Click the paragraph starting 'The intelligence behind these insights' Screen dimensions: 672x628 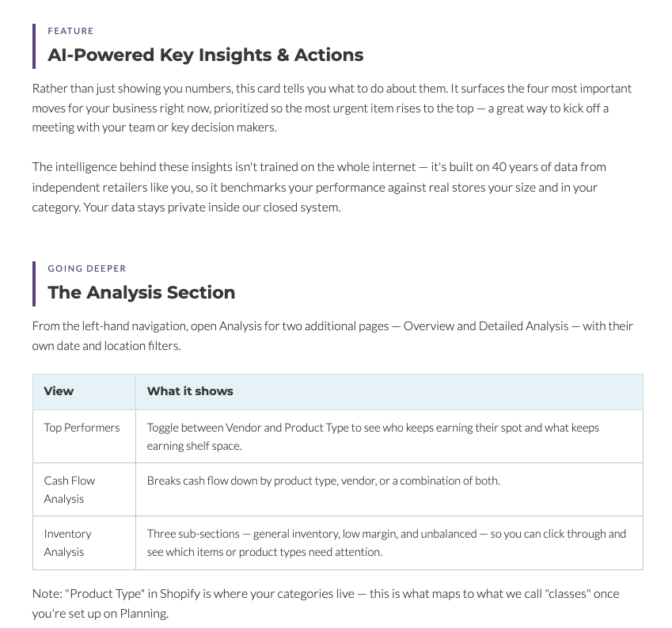319,188
